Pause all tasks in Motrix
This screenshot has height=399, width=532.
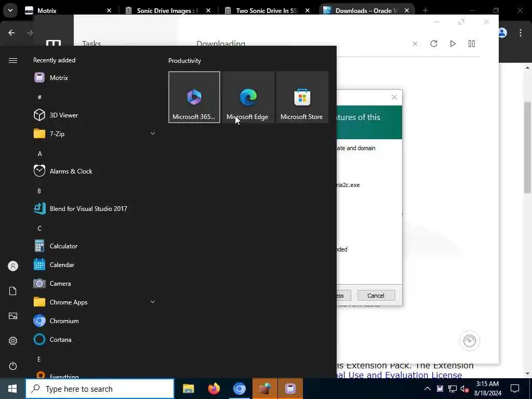[472, 44]
